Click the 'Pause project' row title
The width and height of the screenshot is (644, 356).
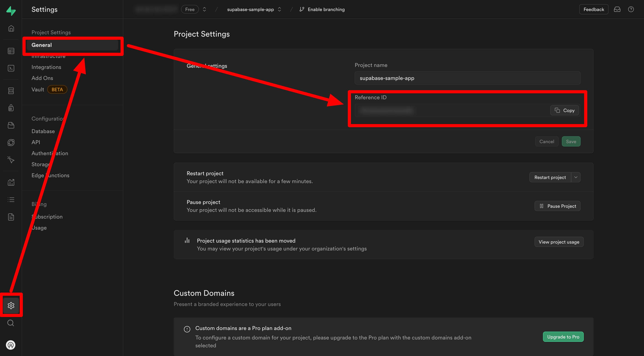(x=203, y=202)
